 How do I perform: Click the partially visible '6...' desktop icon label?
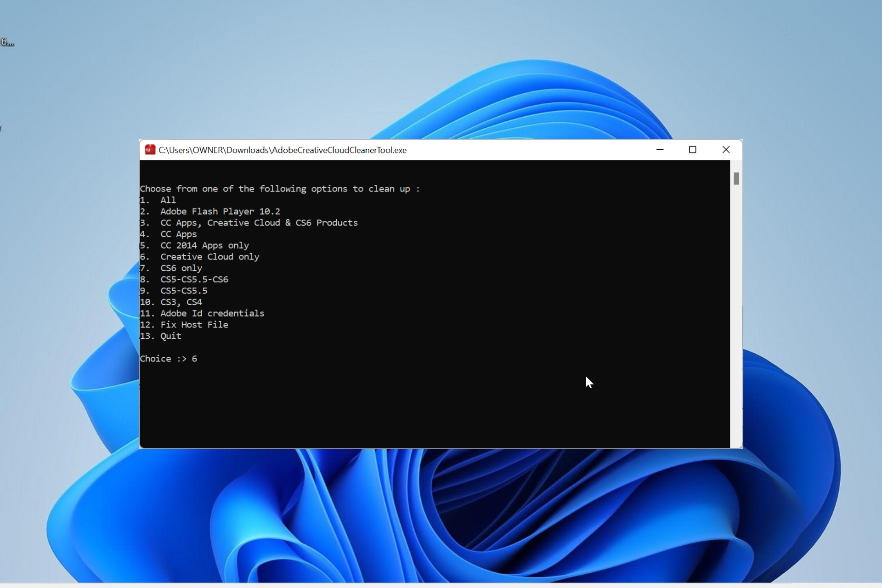tap(7, 42)
